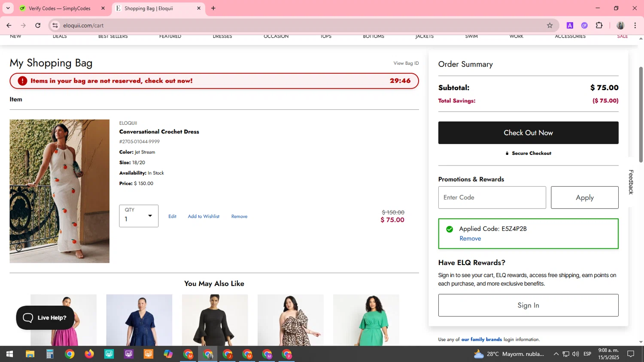Click the browser forward arrow
644x362 pixels.
[23, 25]
